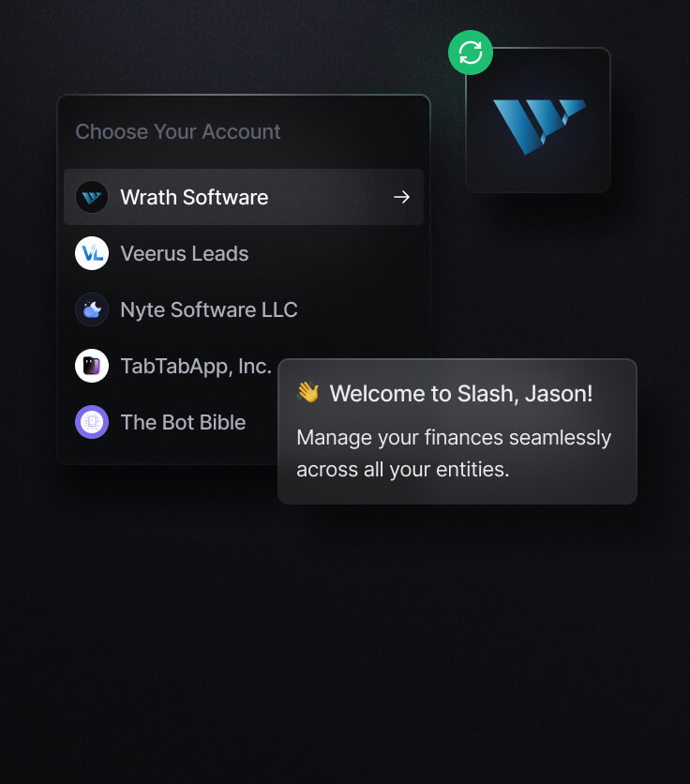Click the TabTabApp avatar icon
Screen dimensions: 690x784
click(x=92, y=366)
